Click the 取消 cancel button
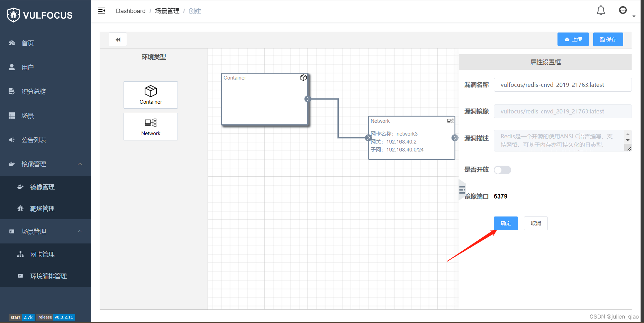644x323 pixels. (536, 223)
